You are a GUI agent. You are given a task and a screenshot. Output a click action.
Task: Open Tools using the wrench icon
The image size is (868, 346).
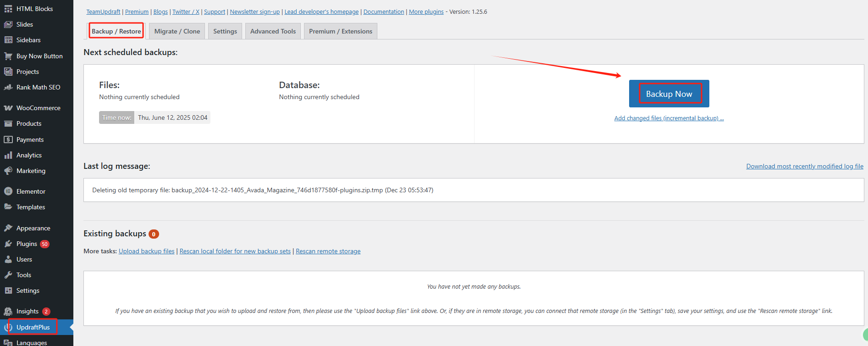[x=8, y=275]
